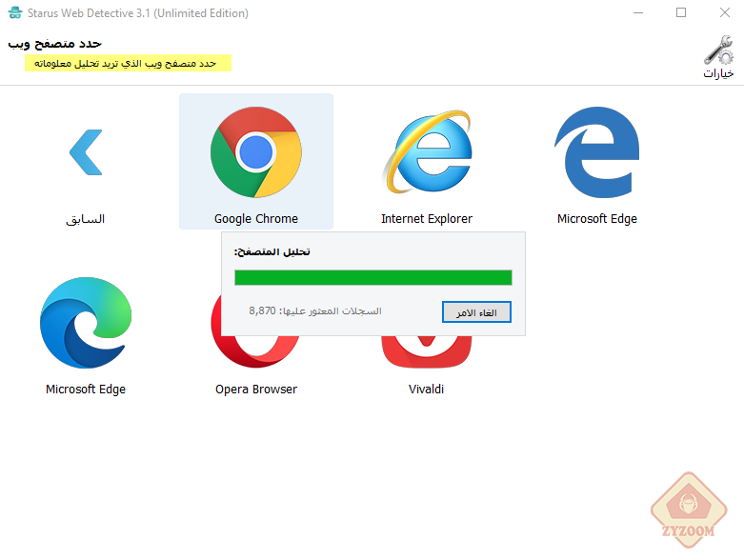Maximize the Starus Web Detective window
The height and width of the screenshot is (560, 744).
(x=681, y=12)
